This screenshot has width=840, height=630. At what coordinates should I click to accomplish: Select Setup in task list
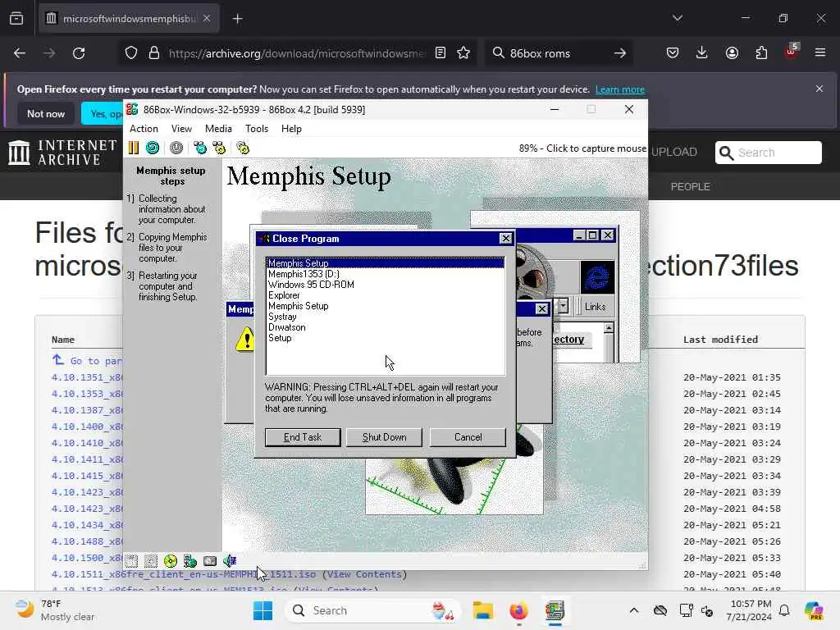point(280,338)
